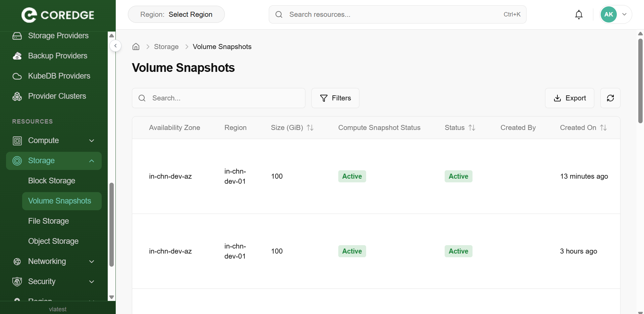The width and height of the screenshot is (644, 314).
Task: Open the Filters button
Action: tap(335, 98)
